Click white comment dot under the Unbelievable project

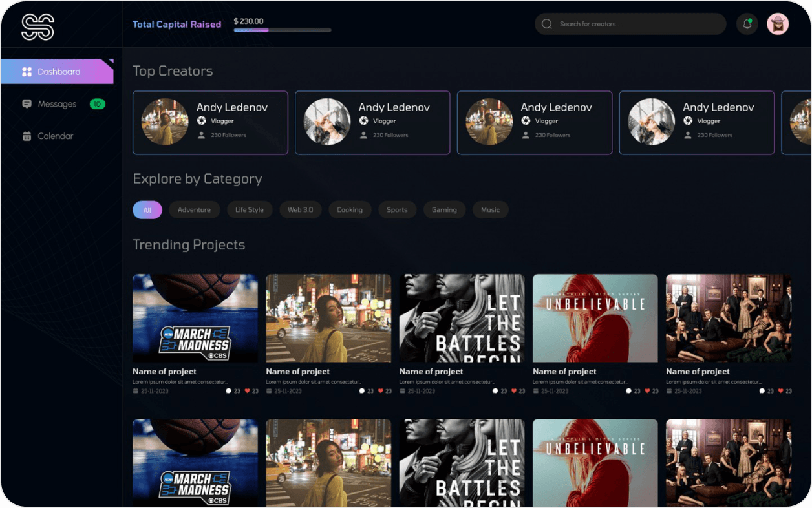pos(628,391)
